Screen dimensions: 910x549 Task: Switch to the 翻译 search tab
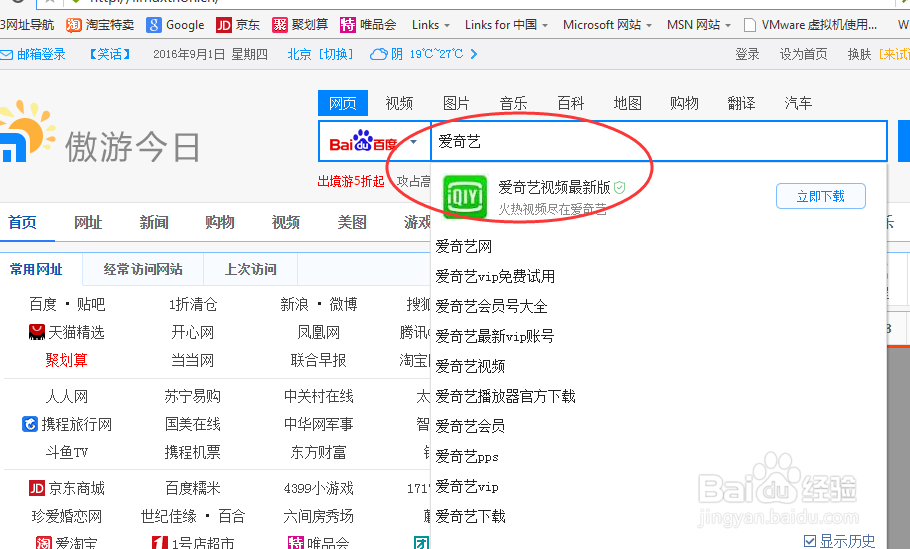[x=741, y=103]
